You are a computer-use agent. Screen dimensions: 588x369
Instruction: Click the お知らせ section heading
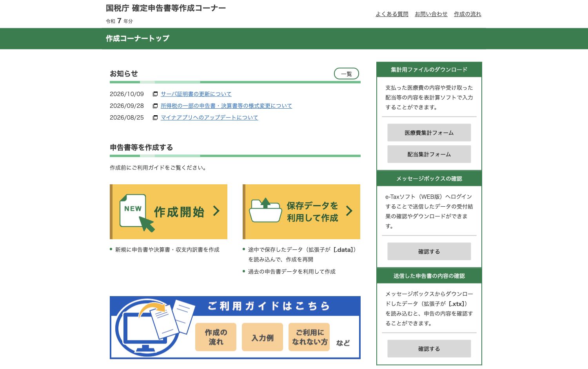pyautogui.click(x=124, y=74)
